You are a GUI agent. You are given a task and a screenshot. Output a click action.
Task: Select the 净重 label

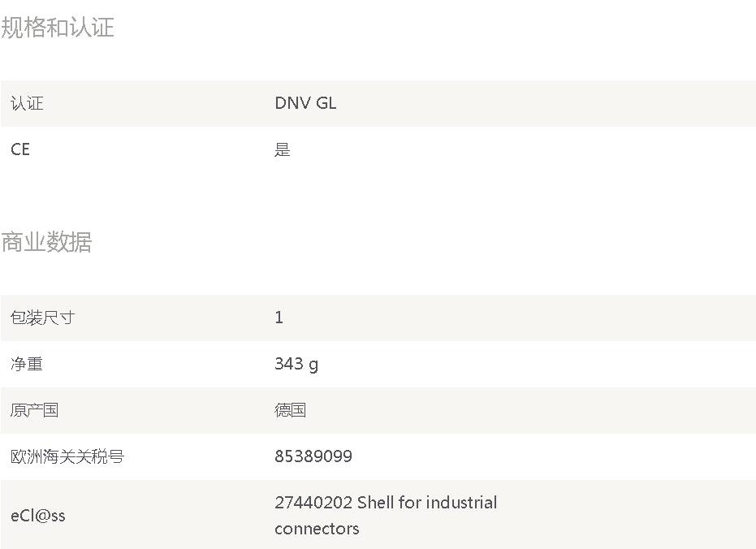click(27, 364)
